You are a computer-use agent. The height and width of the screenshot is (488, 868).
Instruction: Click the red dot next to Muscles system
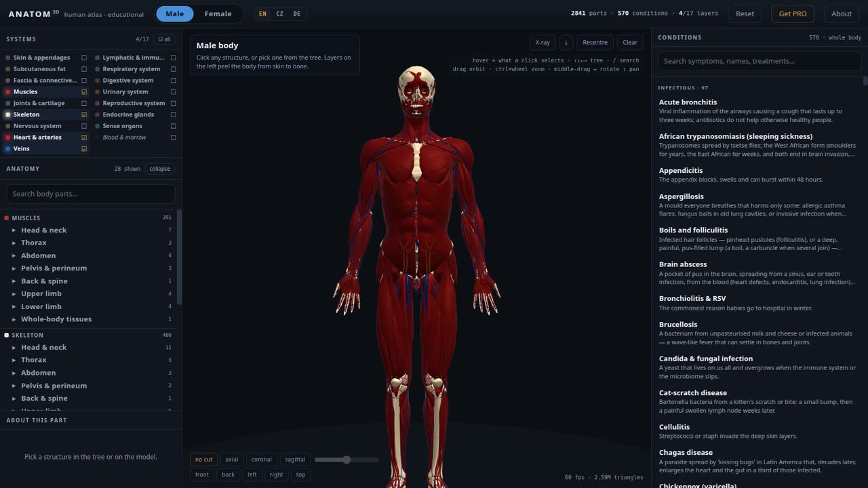point(8,91)
